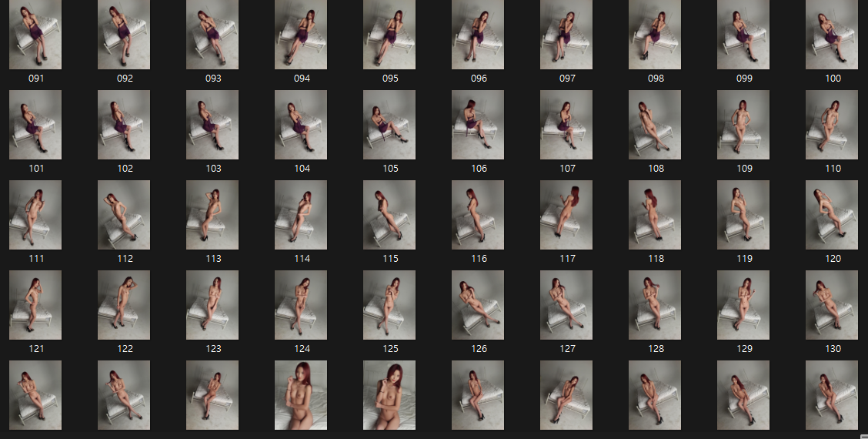
Task: Choose the thumbnail for file 097
Action: coord(566,35)
